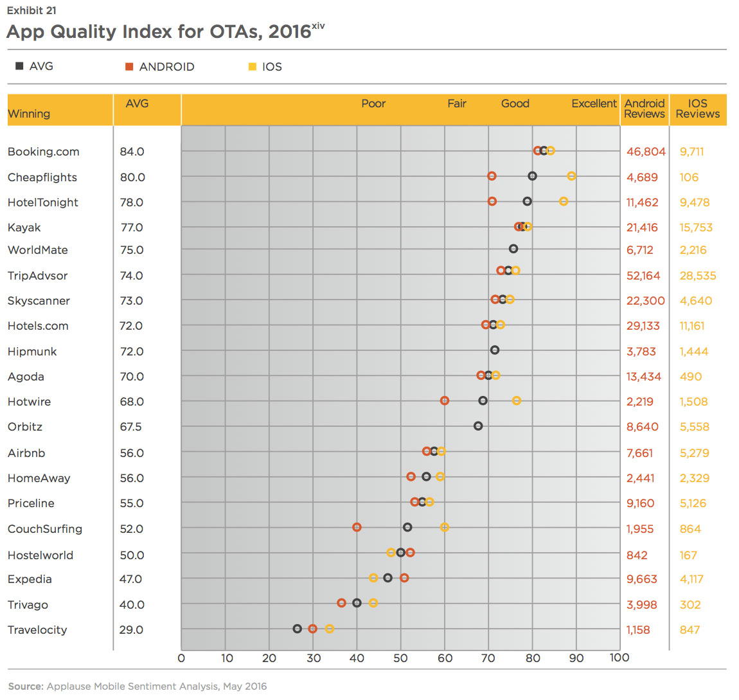Click the Hotwire iOS yellow data point
This screenshot has width=739, height=700.
coord(517,400)
